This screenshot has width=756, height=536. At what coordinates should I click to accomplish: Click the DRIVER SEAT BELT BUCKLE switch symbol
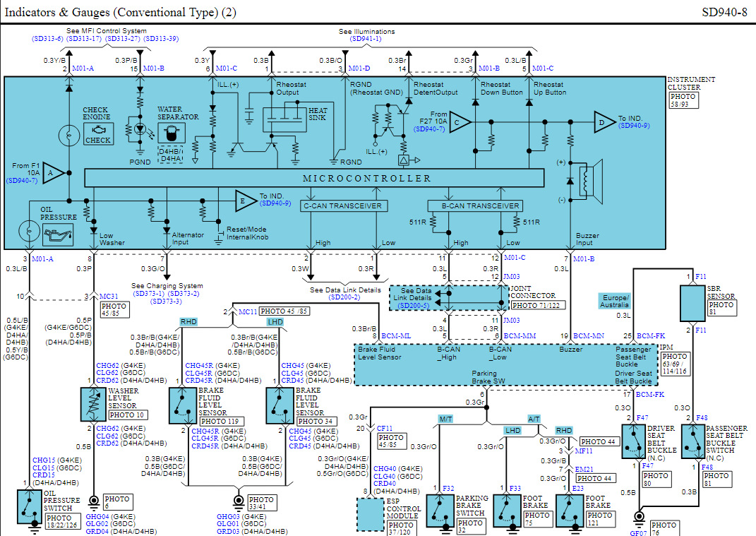[634, 441]
